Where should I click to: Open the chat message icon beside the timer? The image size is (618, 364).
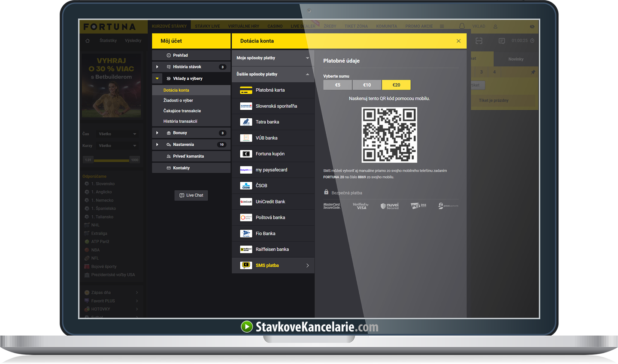point(502,41)
